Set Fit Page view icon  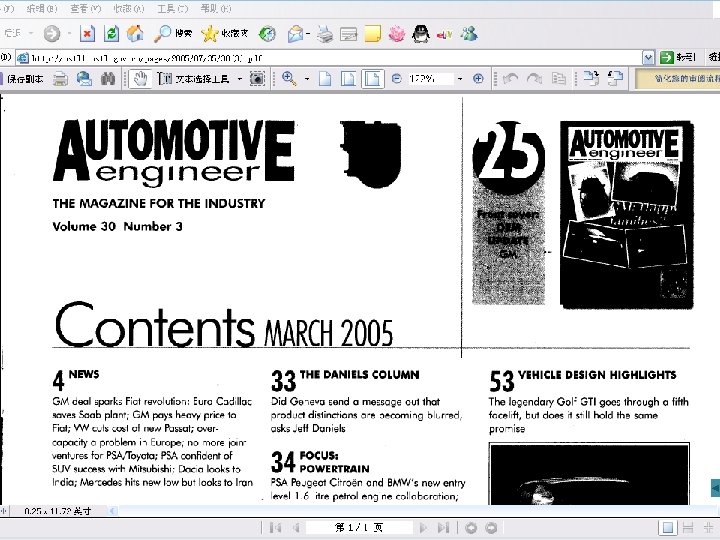[349, 79]
